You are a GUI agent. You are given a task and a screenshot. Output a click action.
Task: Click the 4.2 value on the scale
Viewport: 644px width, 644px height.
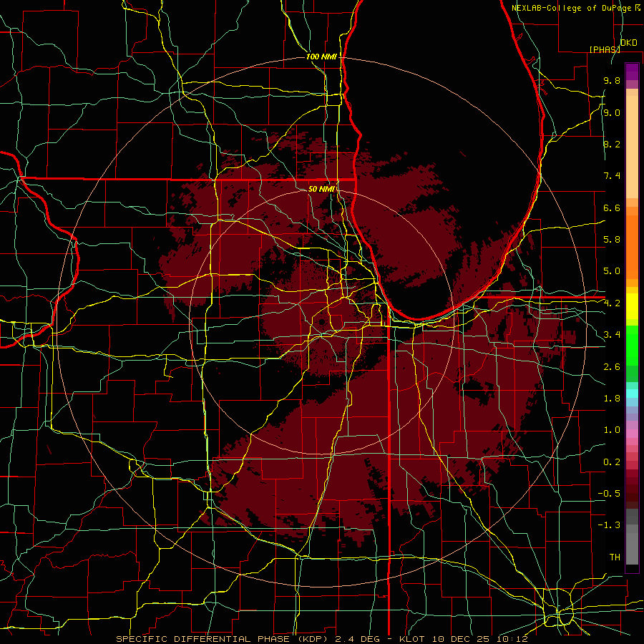pos(612,303)
